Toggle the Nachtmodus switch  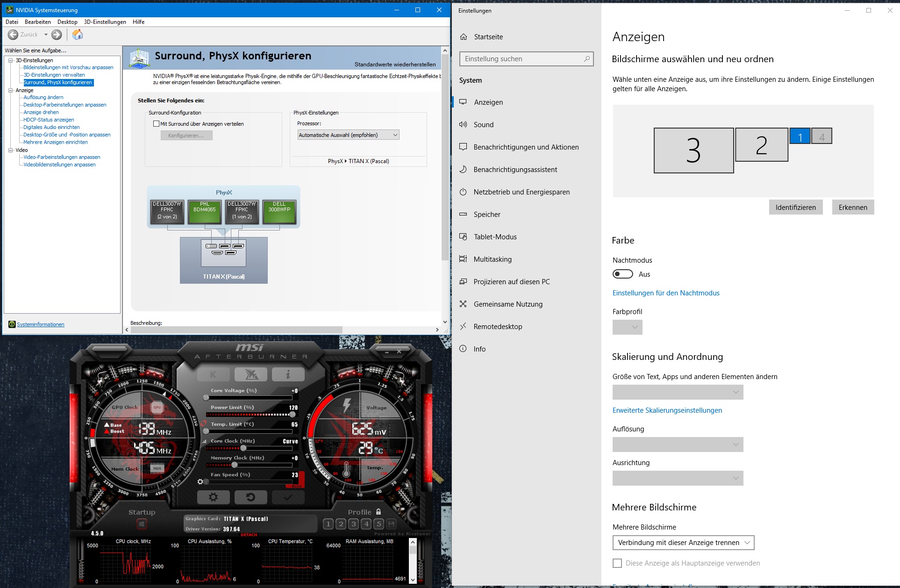point(623,274)
